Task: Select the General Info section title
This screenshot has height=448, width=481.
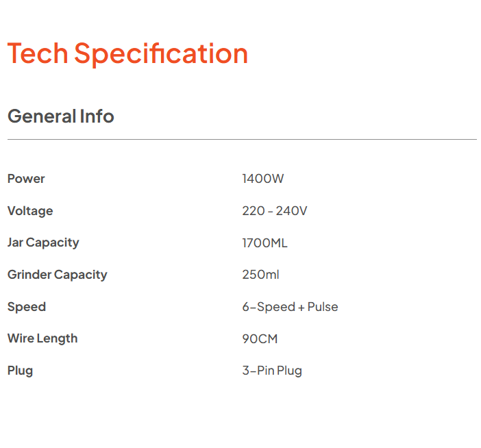Action: click(61, 116)
